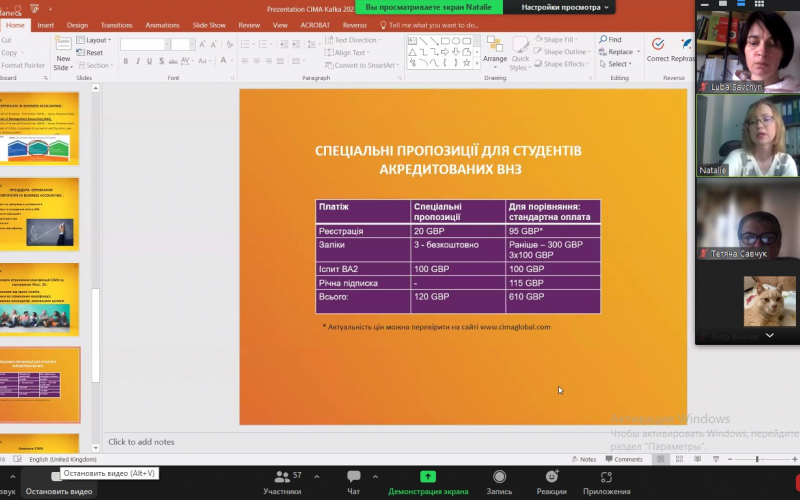Click Остановить видео button
The width and height of the screenshot is (800, 500).
pos(59,484)
